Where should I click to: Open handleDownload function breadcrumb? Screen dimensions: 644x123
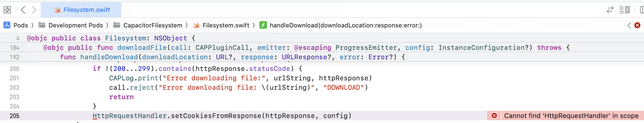346,25
